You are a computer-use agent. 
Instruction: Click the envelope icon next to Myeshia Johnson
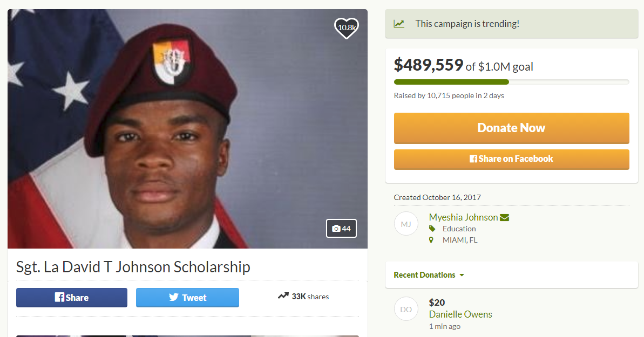tap(505, 217)
